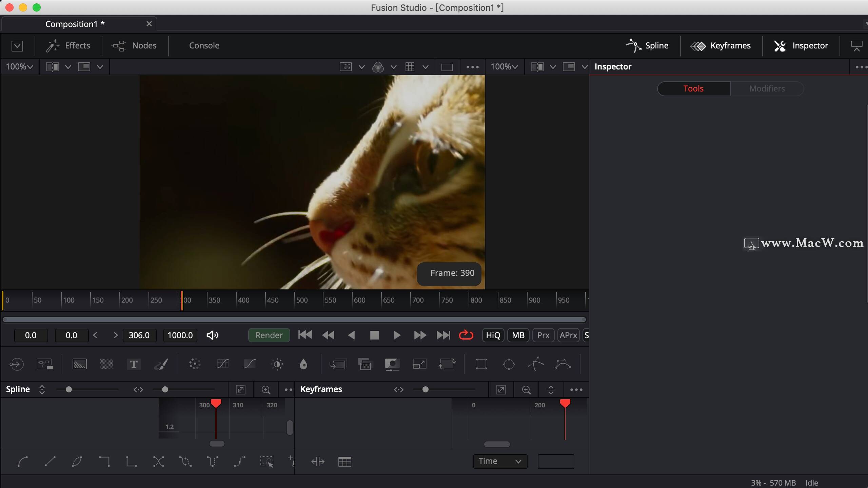
Task: Add the Transform tool
Action: (x=447, y=364)
